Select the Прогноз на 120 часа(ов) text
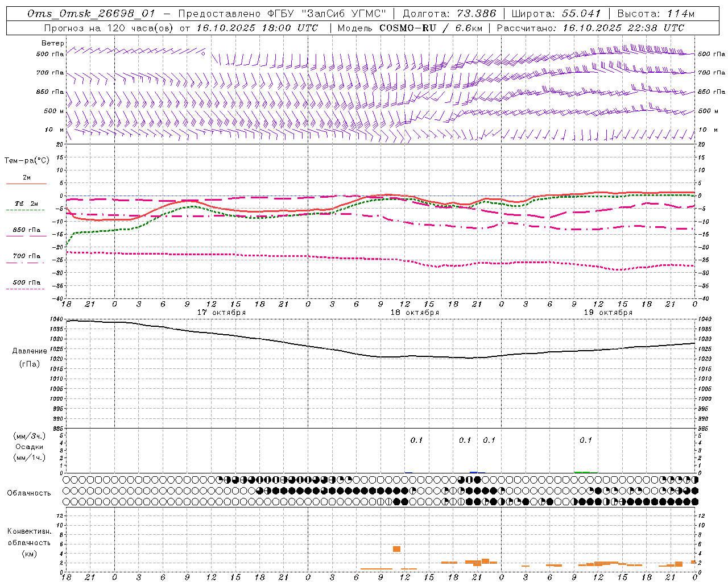 109,28
